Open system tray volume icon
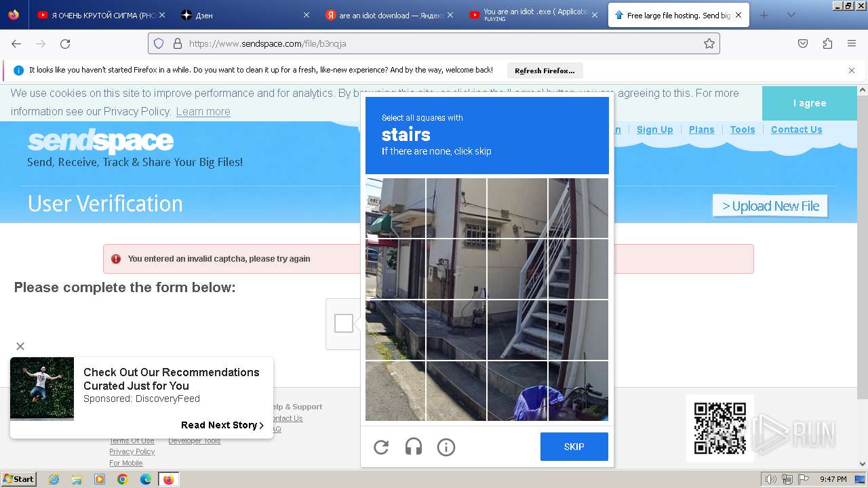Viewport: 868px width, 488px height. pos(771,479)
